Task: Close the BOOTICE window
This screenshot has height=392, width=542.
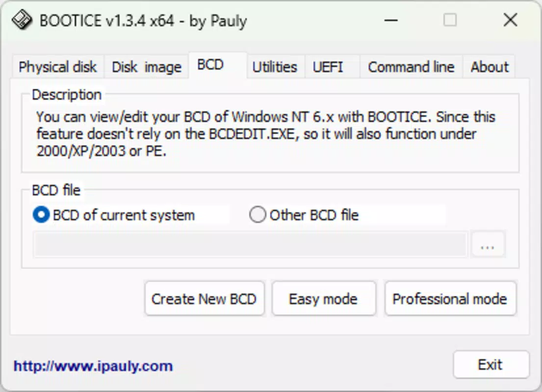Action: pos(510,20)
